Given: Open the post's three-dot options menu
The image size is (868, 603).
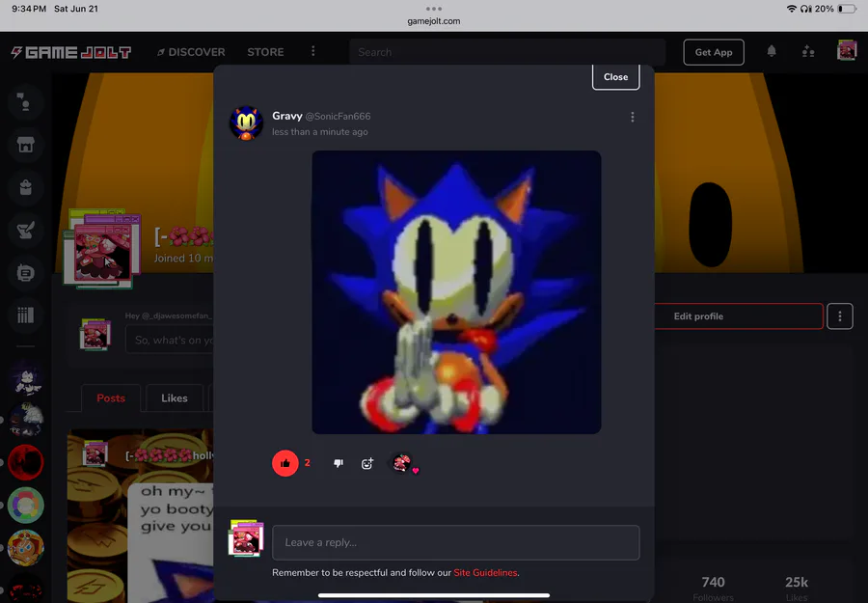Looking at the screenshot, I should [632, 117].
